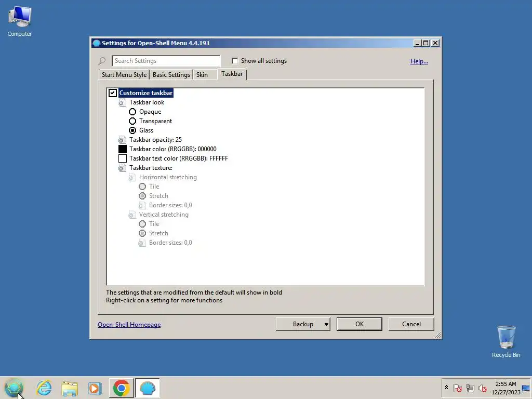Open Internet Explorer from the taskbar
Viewport: 532px width, 399px height.
click(x=44, y=388)
